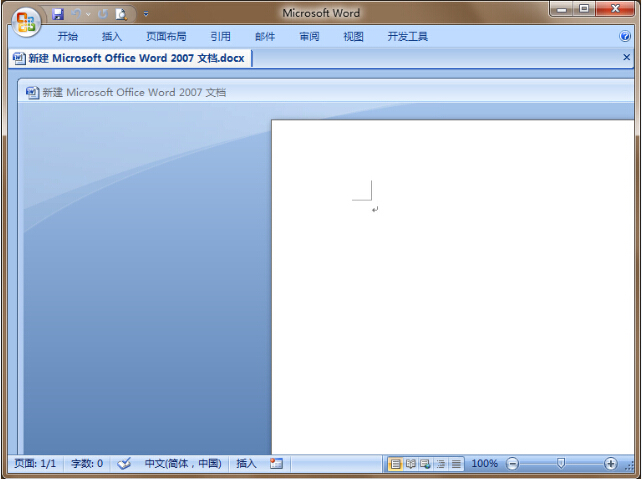Click the Undo icon
This screenshot has width=642, height=479.
(x=77, y=14)
